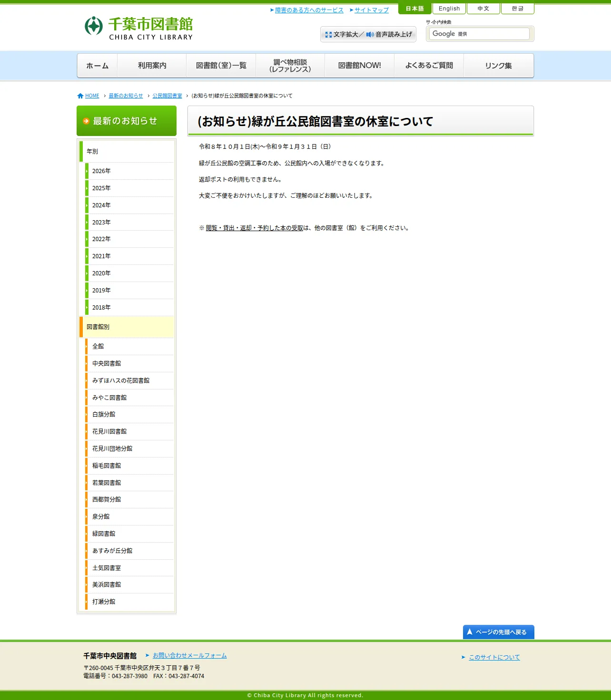The width and height of the screenshot is (611, 700).
Task: Switch language to 中文
Action: click(x=483, y=9)
